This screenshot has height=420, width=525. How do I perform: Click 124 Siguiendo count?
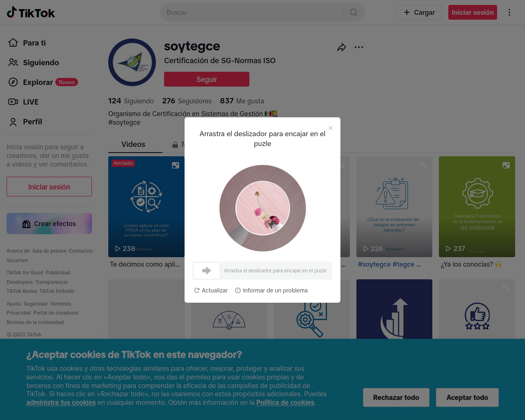click(131, 101)
